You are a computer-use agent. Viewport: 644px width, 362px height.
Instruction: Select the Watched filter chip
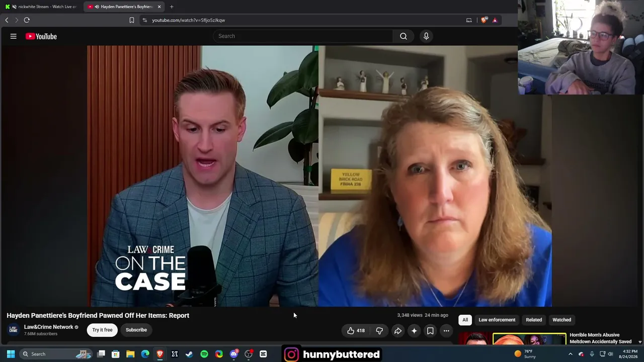(x=562, y=320)
